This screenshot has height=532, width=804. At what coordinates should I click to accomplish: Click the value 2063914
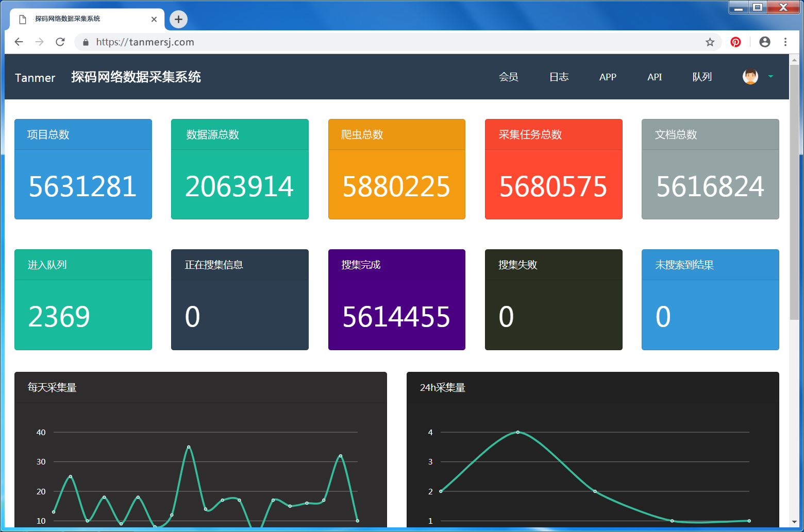click(239, 186)
